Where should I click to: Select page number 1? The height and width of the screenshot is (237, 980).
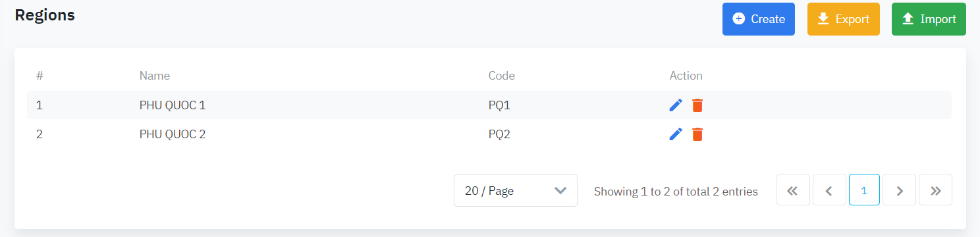[864, 190]
